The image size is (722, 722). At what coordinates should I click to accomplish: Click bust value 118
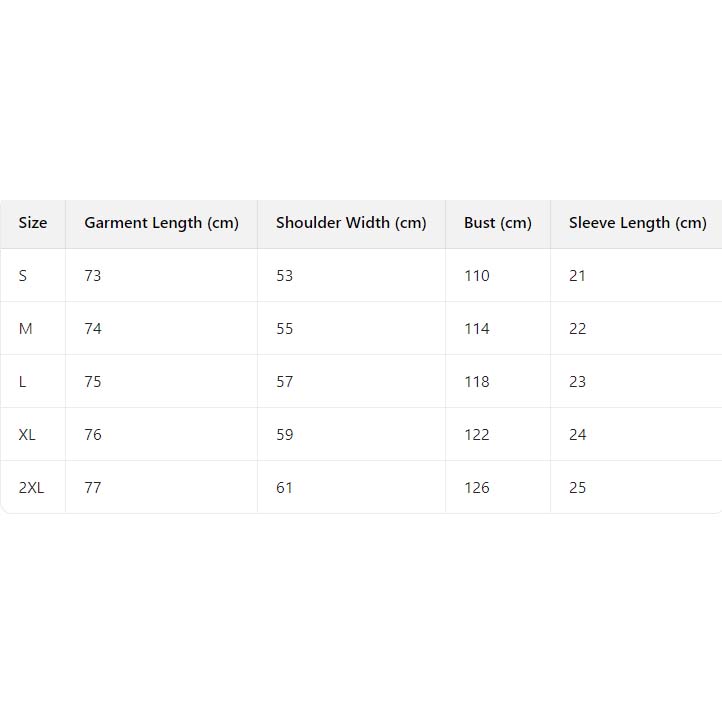(x=477, y=382)
